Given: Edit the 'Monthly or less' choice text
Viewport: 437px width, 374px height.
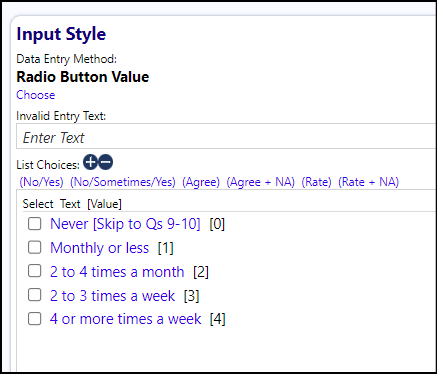Looking at the screenshot, I should 99,248.
